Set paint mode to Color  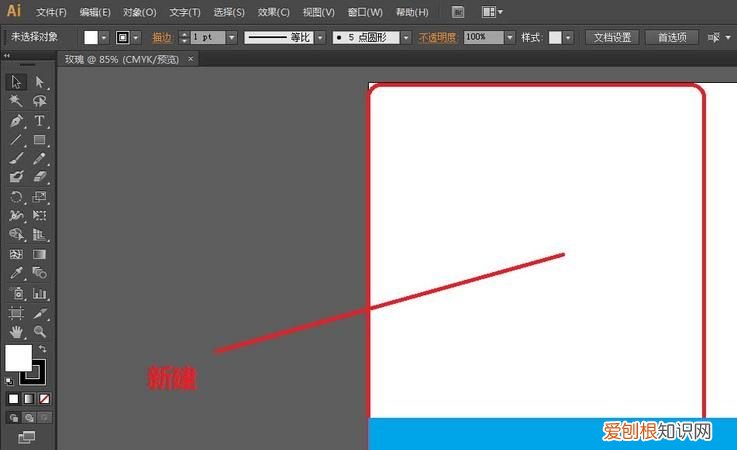pos(14,399)
